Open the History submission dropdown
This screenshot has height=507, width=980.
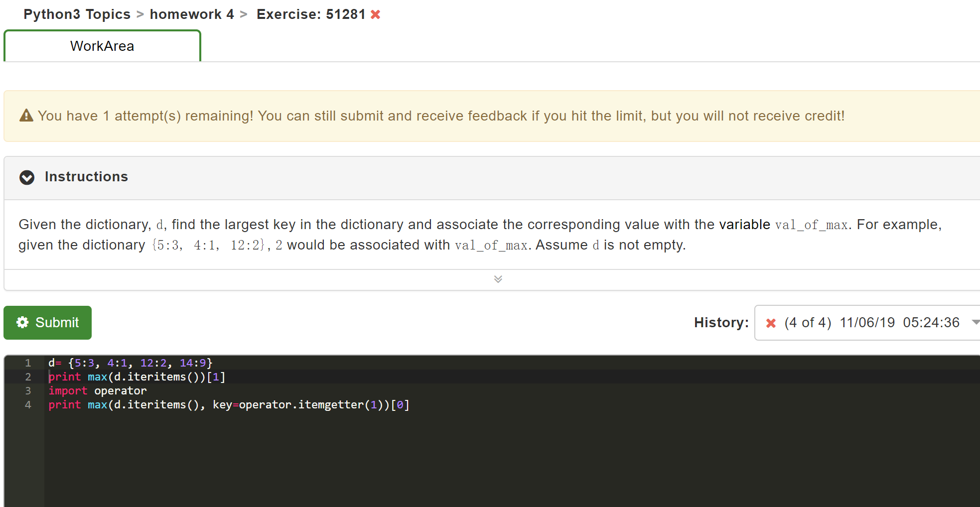[x=974, y=323]
